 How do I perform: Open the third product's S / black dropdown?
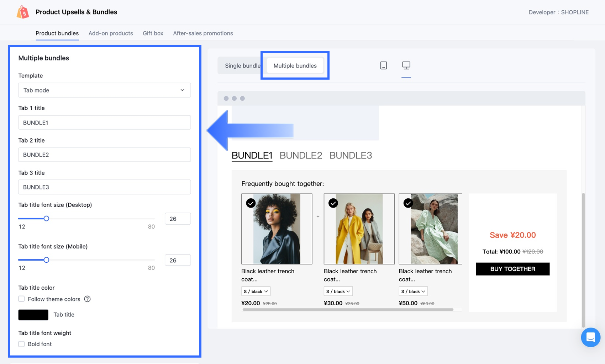pyautogui.click(x=413, y=291)
